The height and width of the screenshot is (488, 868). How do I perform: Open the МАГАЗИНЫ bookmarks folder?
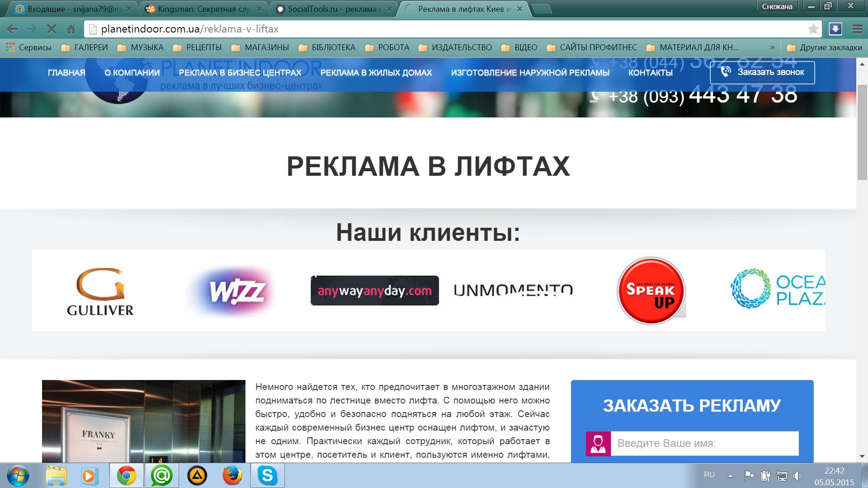260,47
